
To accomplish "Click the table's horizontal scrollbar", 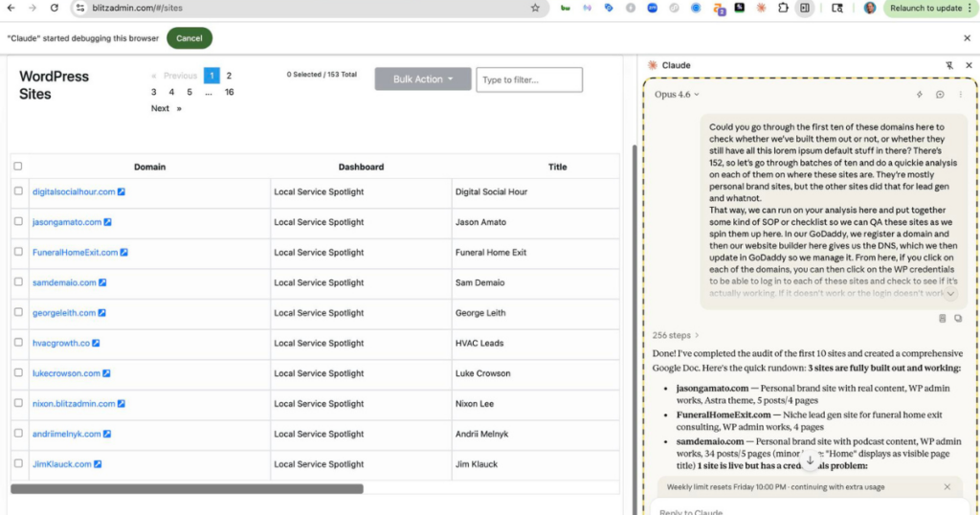I will tap(187, 489).
